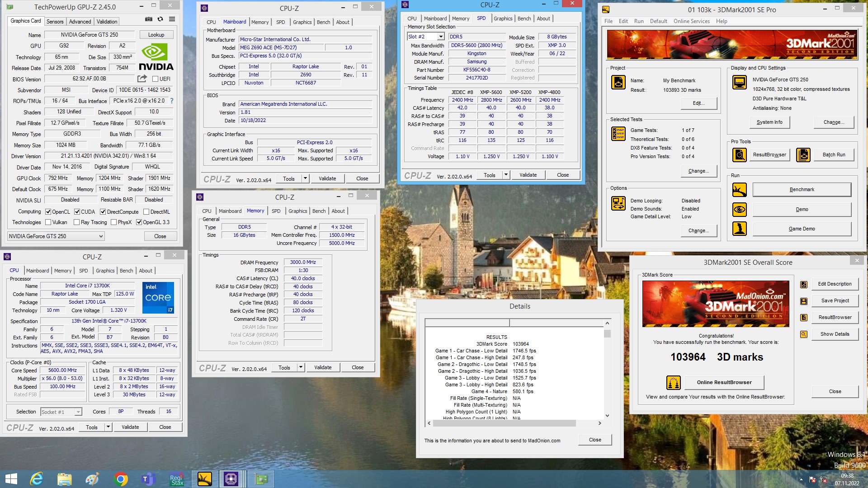Click Options demo settings icon
Viewport: 868px width, 488px height.
(x=618, y=203)
